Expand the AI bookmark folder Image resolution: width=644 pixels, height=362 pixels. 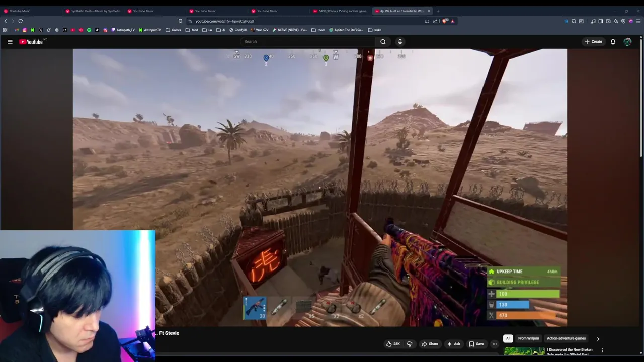point(221,30)
